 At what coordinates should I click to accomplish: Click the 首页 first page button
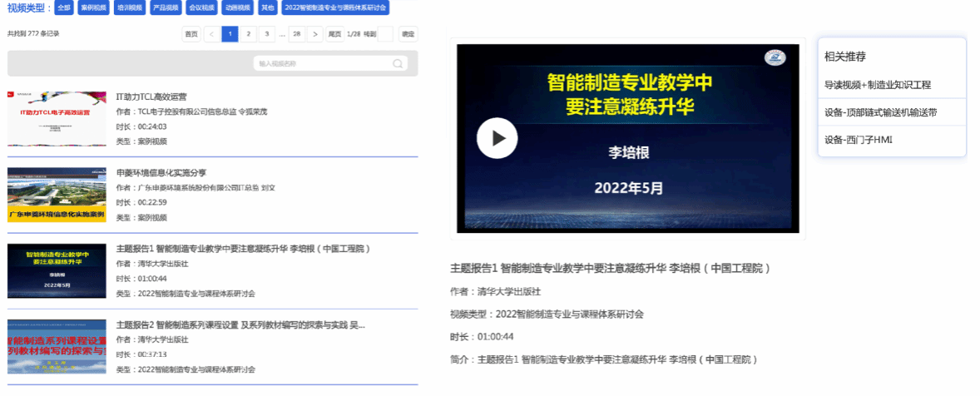191,34
